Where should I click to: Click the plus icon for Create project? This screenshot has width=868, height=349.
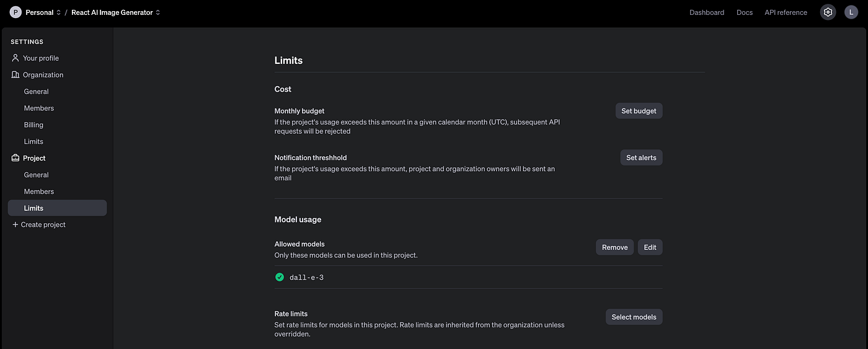(x=15, y=224)
